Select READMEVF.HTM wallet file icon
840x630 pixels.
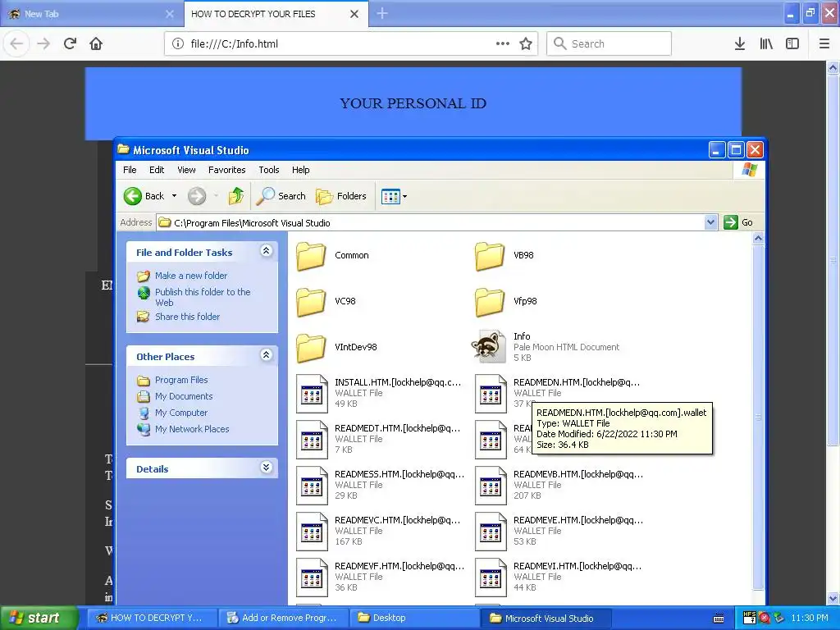point(312,577)
